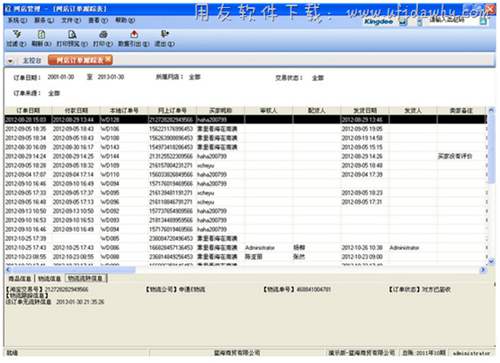Click the Print (打印) printer icon
The image size is (500, 363).
pyautogui.click(x=103, y=34)
